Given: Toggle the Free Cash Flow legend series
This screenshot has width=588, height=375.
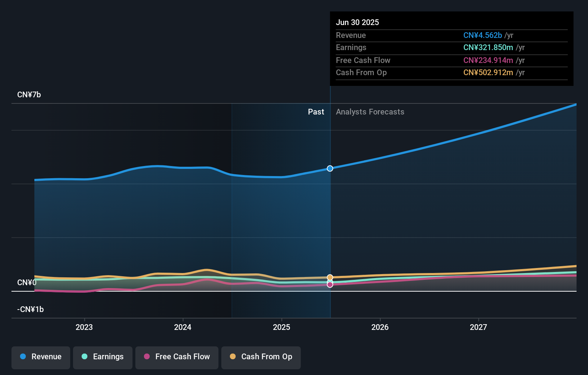Looking at the screenshot, I should click(177, 357).
